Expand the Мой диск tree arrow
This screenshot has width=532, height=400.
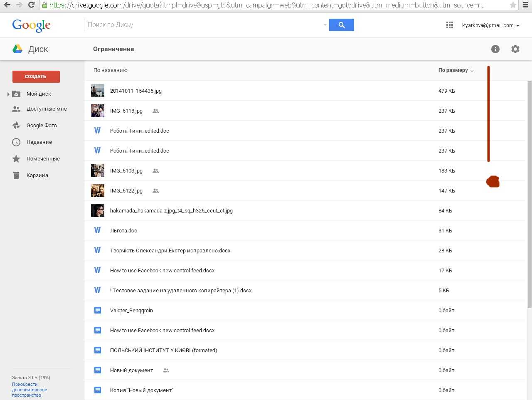[x=8, y=94]
